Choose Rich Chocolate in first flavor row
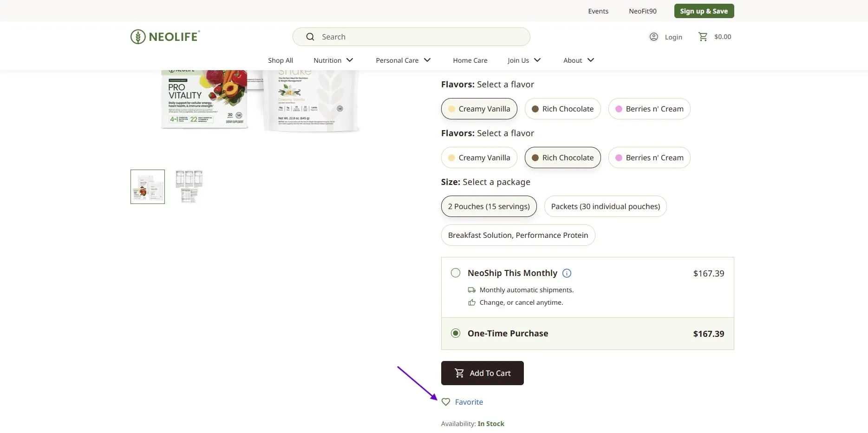The height and width of the screenshot is (433, 868). click(x=562, y=109)
